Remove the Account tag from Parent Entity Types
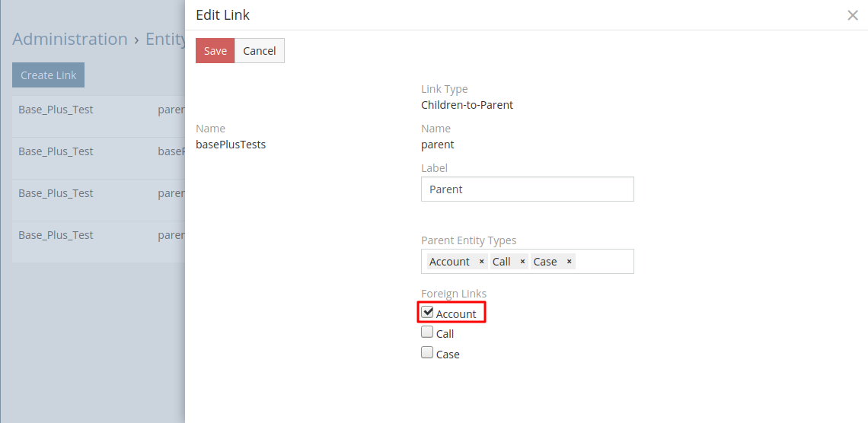This screenshot has width=868, height=423. tap(481, 262)
